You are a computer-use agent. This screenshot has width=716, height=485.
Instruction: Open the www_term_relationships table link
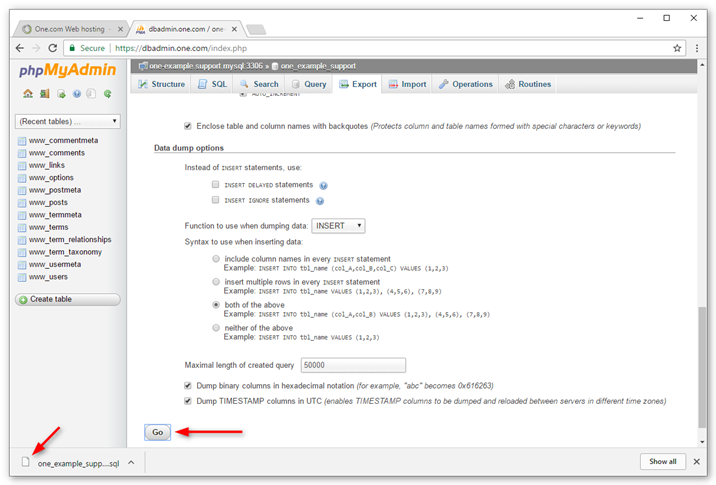point(70,240)
